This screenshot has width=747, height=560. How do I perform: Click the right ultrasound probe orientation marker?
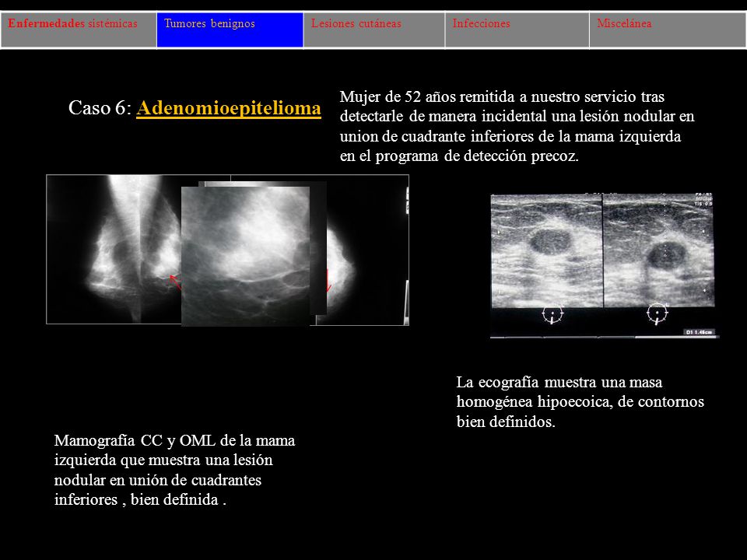tap(658, 313)
